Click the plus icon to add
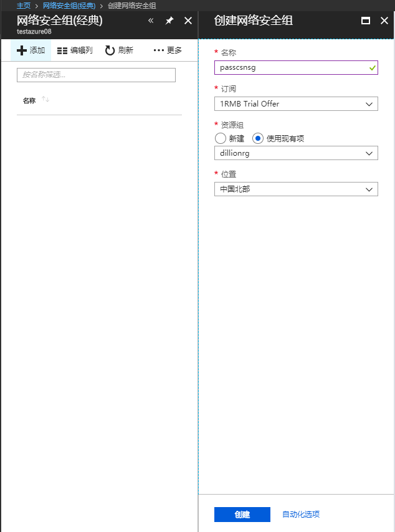 [22, 50]
